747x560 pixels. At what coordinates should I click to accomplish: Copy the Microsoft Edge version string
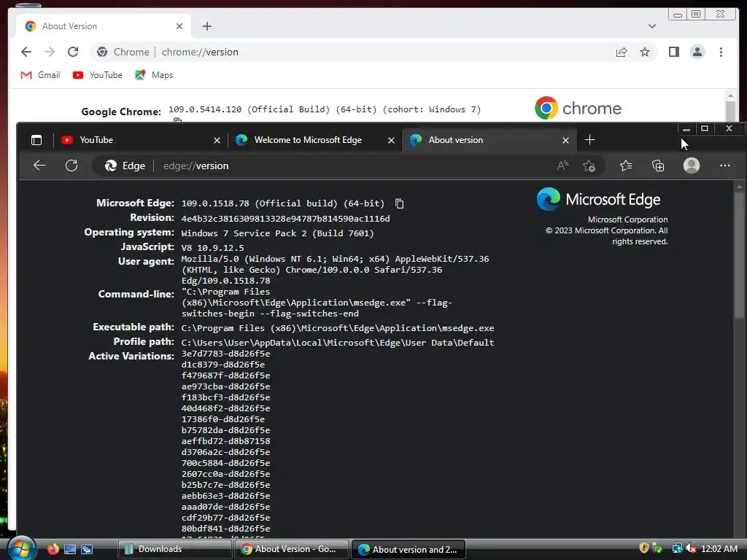click(x=399, y=204)
